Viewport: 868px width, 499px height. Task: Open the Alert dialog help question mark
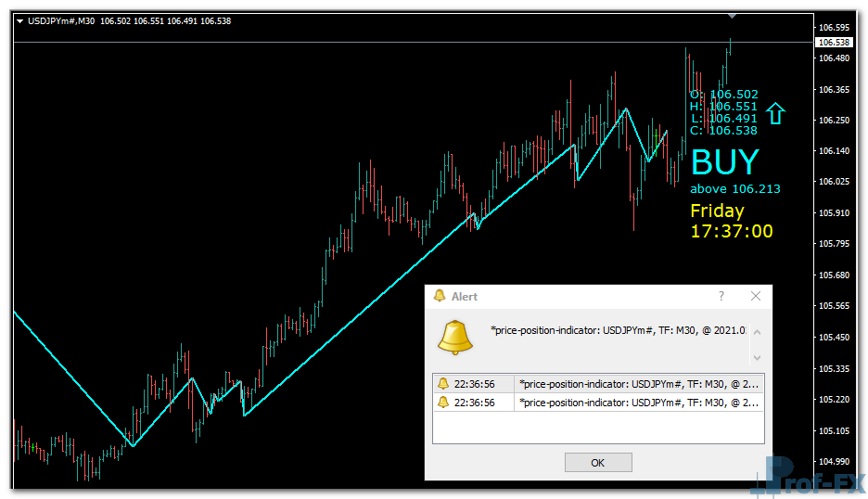[721, 296]
